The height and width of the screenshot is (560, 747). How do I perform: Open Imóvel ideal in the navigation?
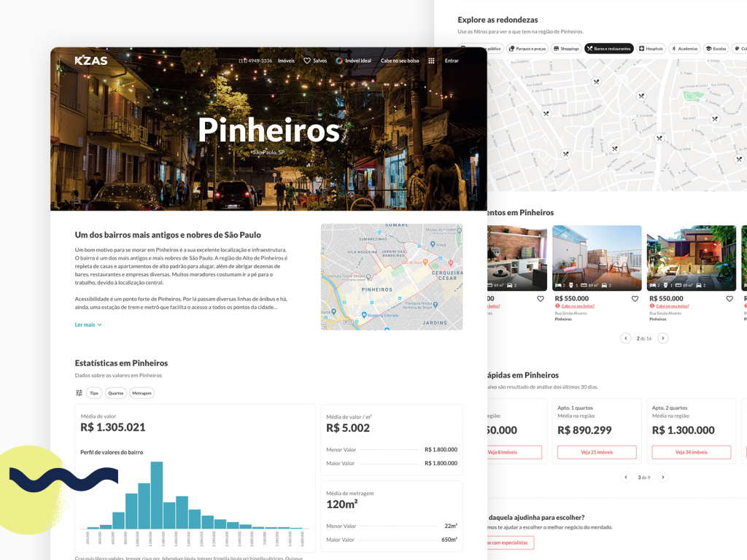coord(353,61)
